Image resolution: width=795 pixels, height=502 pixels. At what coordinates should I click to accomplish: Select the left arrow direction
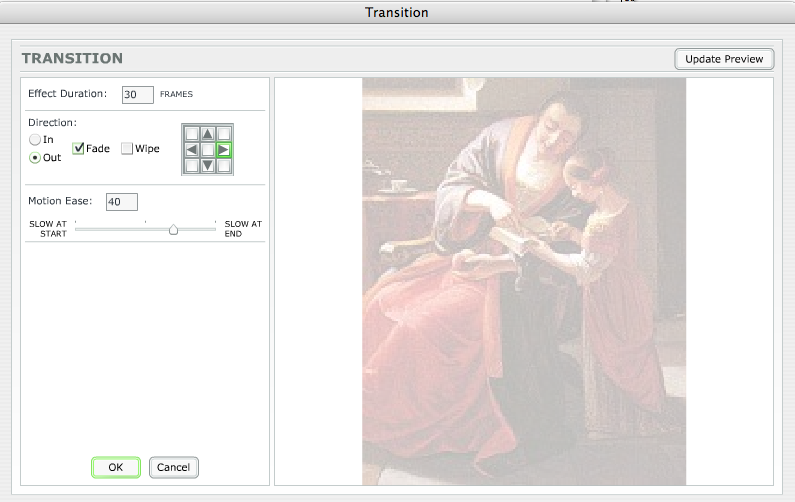(x=192, y=150)
